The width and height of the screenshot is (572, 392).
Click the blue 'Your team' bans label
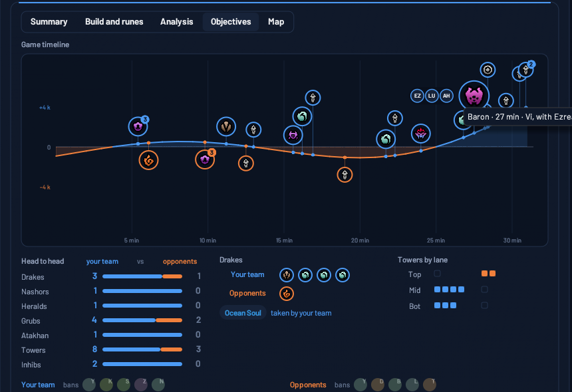38,385
